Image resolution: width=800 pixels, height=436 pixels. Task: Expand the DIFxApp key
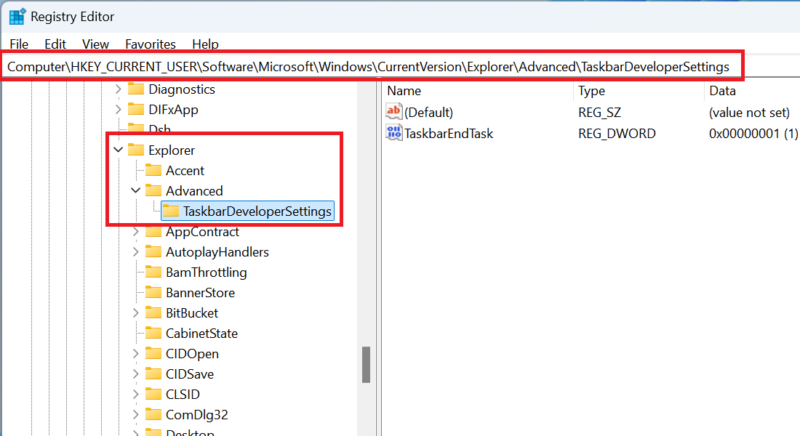(x=118, y=110)
